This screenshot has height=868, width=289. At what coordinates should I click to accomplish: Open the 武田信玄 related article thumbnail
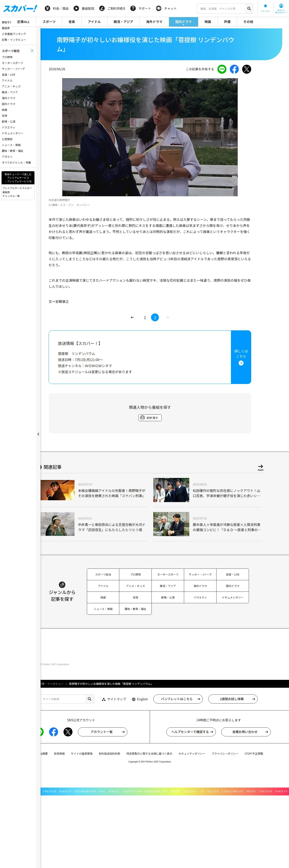(x=58, y=524)
